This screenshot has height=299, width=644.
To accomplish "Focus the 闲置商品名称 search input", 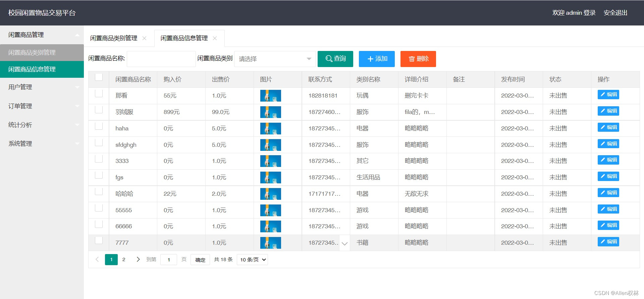I will (161, 59).
